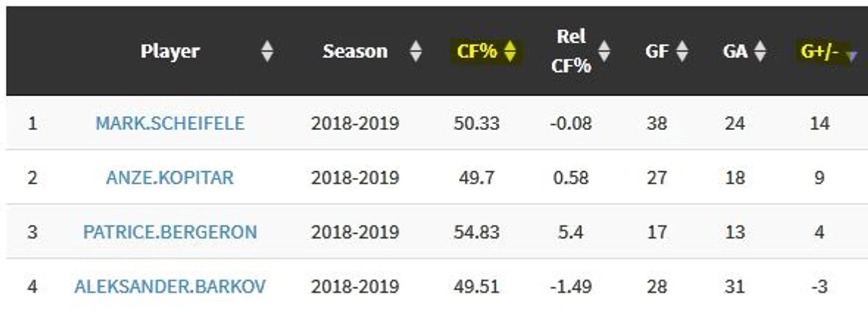This screenshot has height=312, width=868.
Task: Open ALEKSANDER.BARKOV player link
Action: [x=170, y=286]
